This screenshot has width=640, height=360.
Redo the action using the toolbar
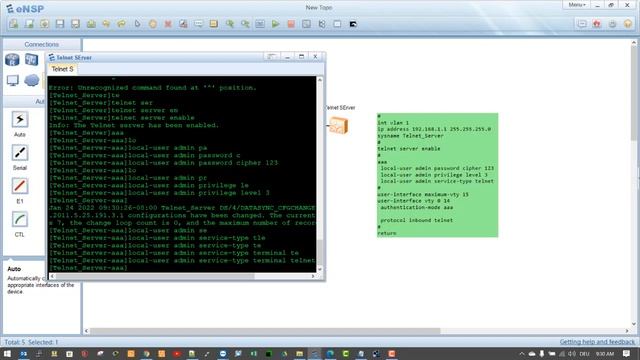pos(122,24)
